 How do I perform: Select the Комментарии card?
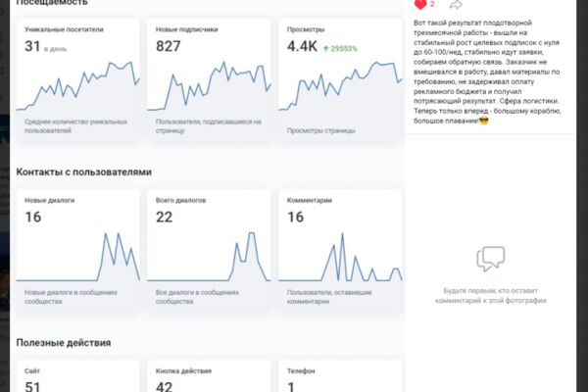[x=340, y=250]
